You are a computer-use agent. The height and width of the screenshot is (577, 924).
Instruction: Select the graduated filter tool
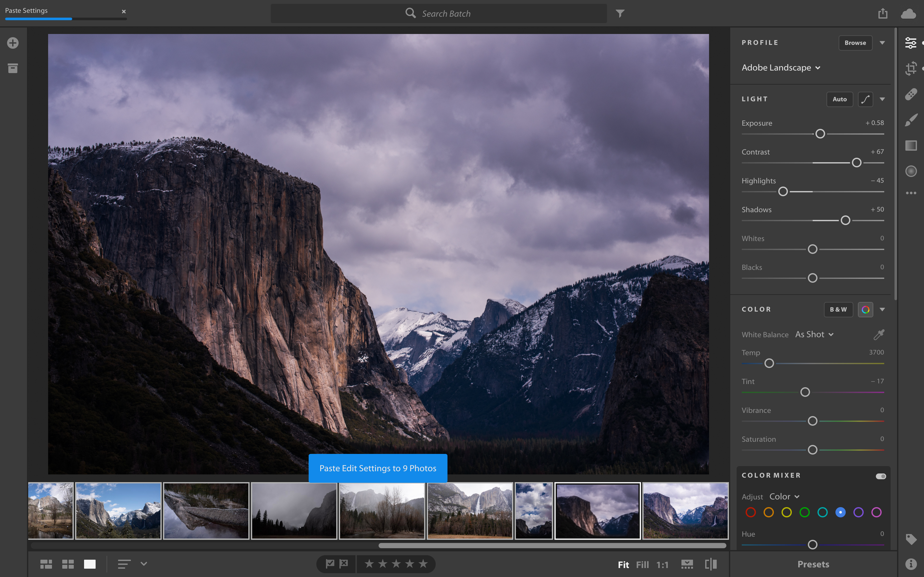click(911, 146)
